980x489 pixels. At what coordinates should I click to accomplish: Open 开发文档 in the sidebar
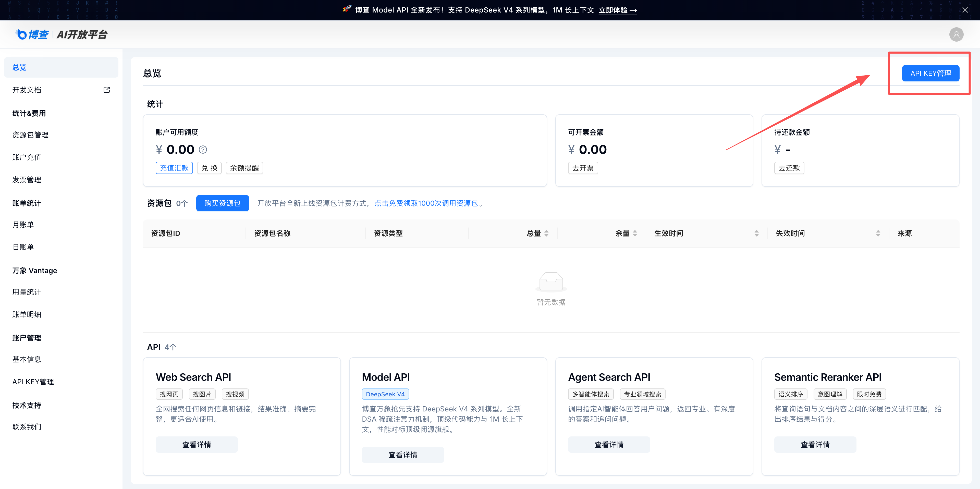point(61,90)
